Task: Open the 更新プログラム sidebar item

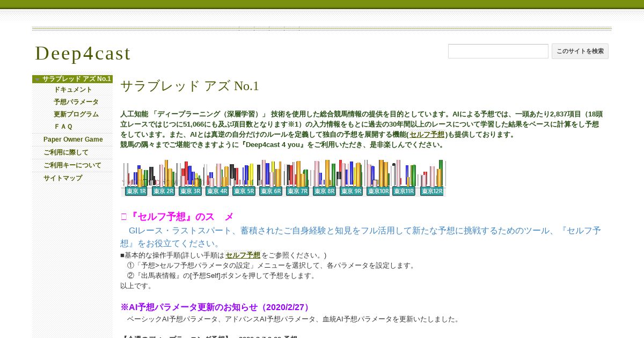Action: [x=76, y=114]
